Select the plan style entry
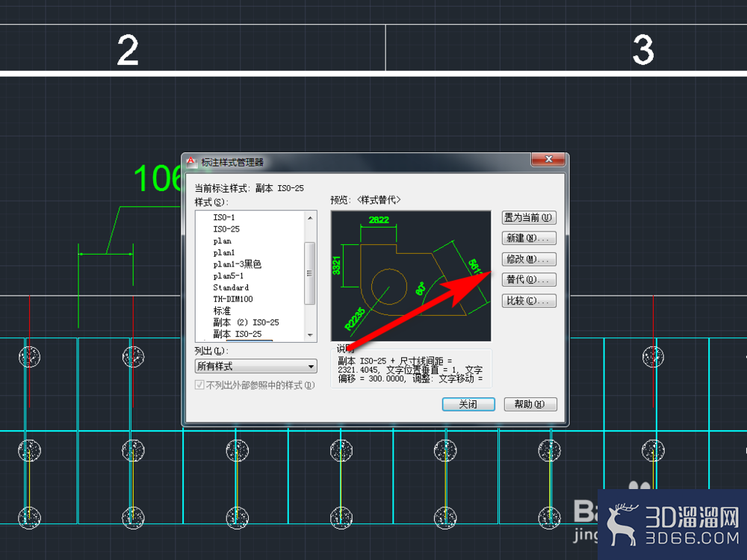 [223, 241]
